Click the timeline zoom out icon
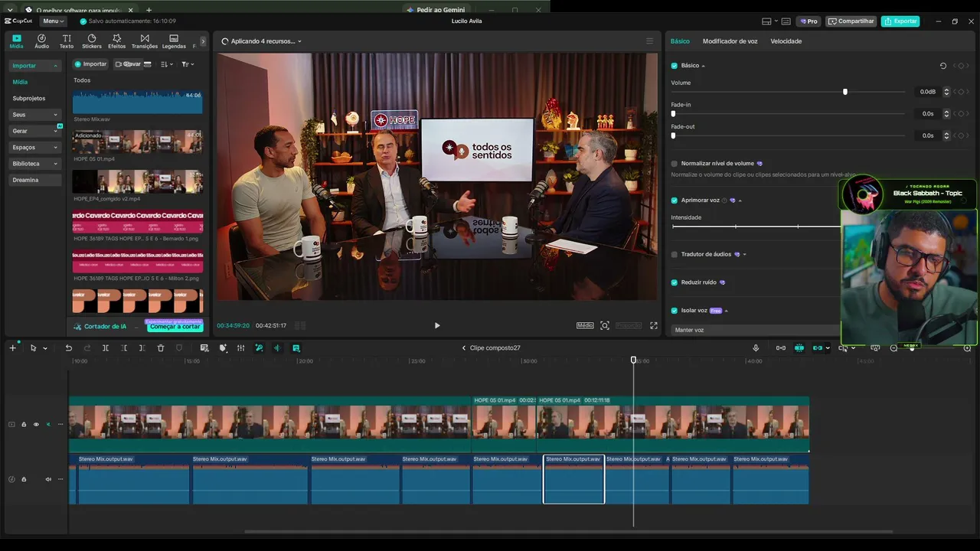 pyautogui.click(x=893, y=348)
